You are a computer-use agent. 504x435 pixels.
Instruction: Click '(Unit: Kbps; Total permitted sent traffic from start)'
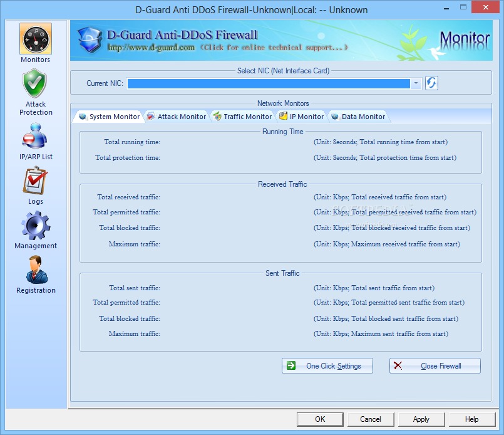[389, 303]
